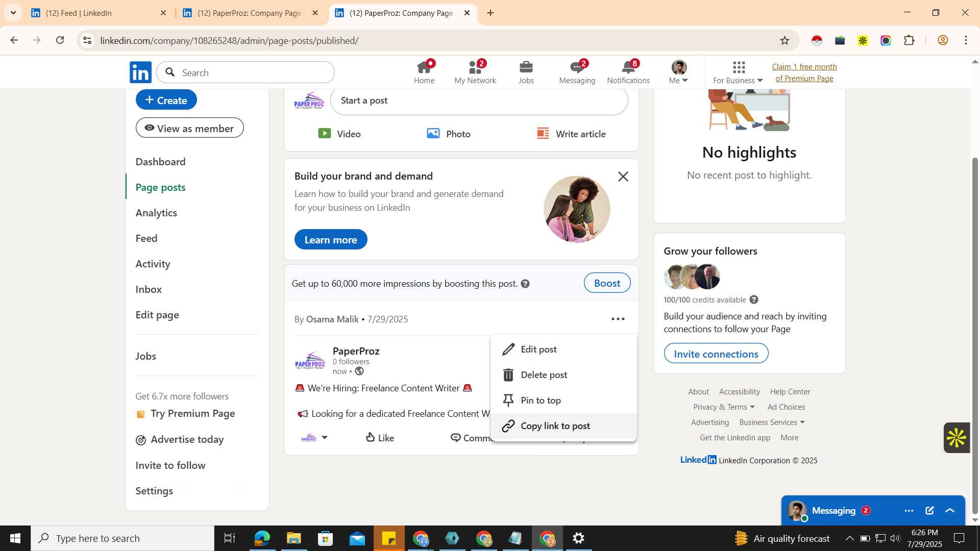The image size is (980, 551).
Task: Expand the Me profile dropdown
Action: pos(679,72)
